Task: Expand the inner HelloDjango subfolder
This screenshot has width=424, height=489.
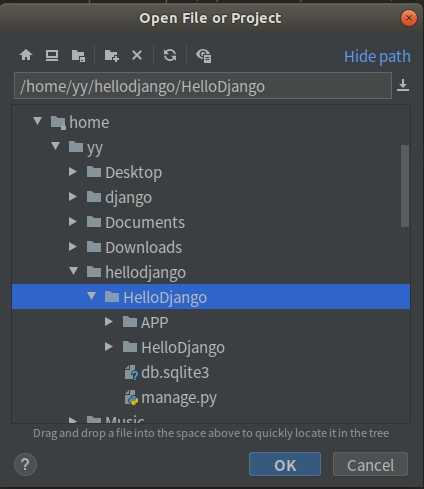Action: [108, 347]
